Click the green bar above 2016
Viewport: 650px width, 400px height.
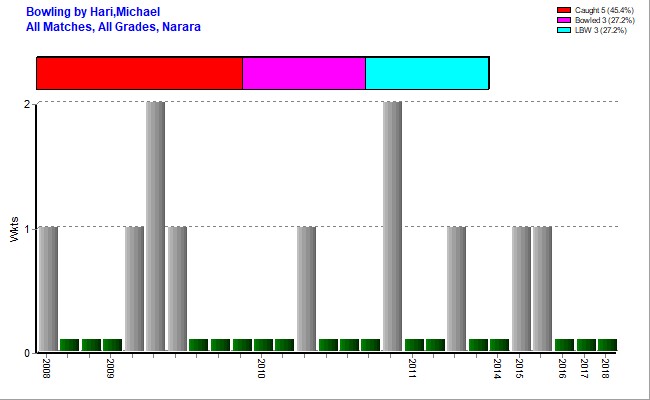pos(565,345)
